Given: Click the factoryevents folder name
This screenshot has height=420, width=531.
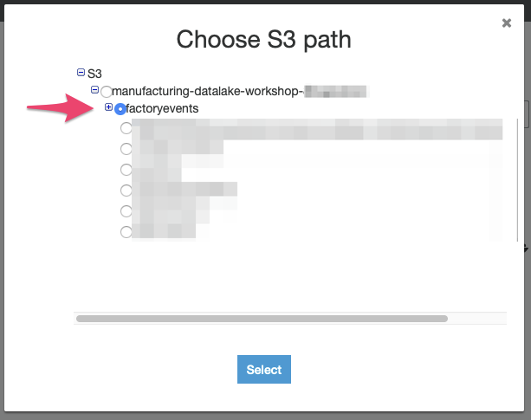Looking at the screenshot, I should click(162, 108).
